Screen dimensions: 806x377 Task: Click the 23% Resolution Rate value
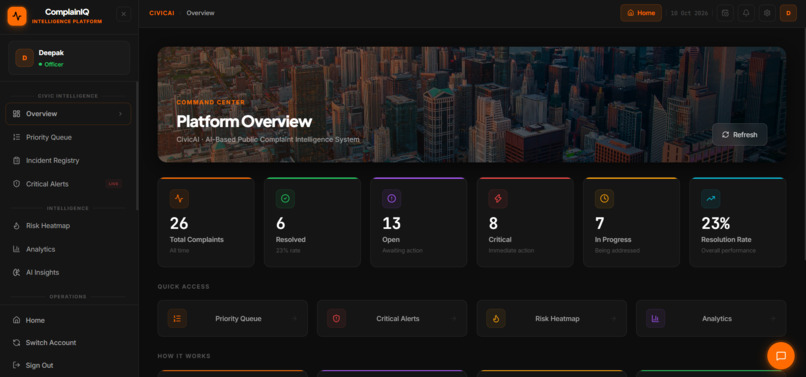[x=716, y=223]
